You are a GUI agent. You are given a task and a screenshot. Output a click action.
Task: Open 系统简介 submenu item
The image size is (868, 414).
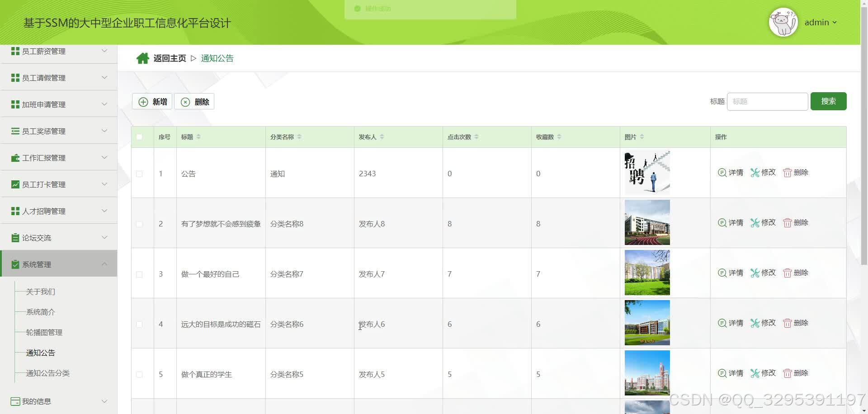(41, 312)
